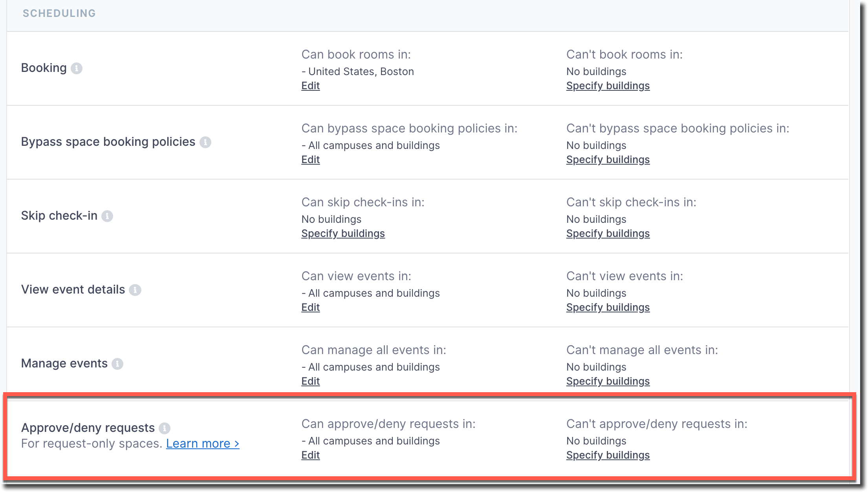The height and width of the screenshot is (492, 868).
Task: Edit where all events can be managed
Action: [x=310, y=381]
